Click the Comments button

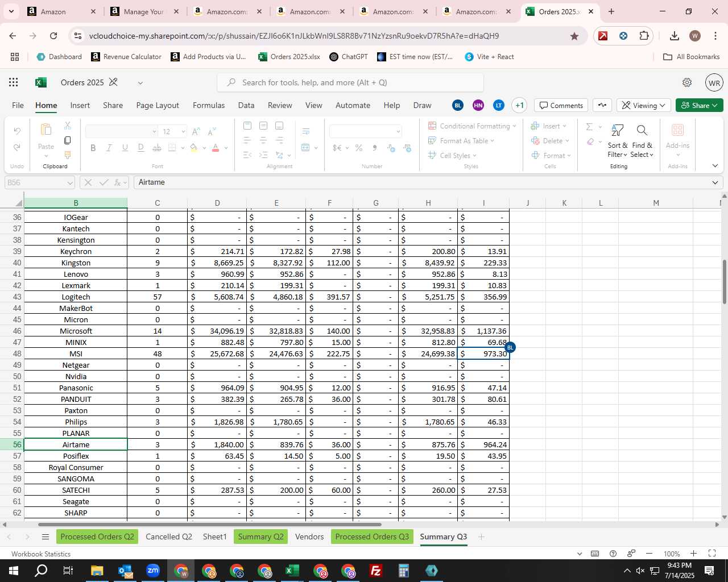click(x=561, y=105)
